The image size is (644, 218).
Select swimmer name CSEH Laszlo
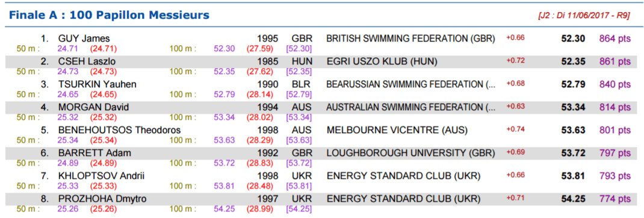[x=87, y=61]
